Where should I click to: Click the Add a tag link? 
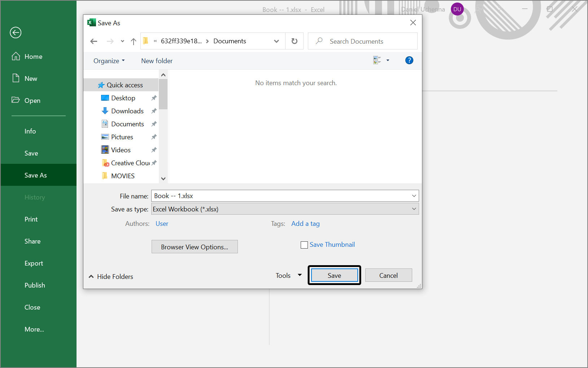(x=305, y=224)
